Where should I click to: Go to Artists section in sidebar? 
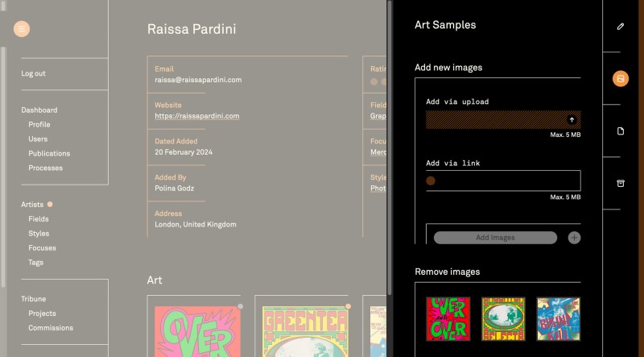click(x=32, y=205)
